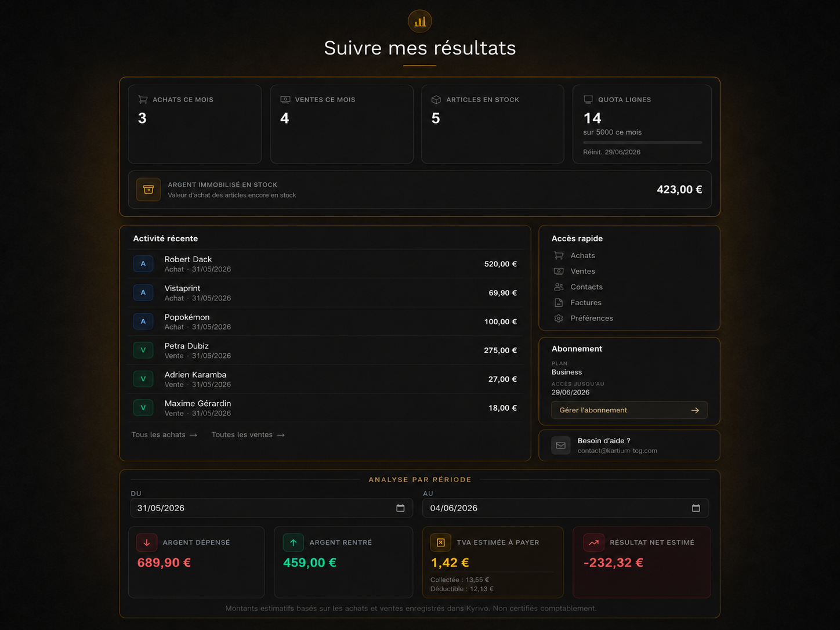Click the -232,32 € net result
The height and width of the screenshot is (630, 840).
point(613,563)
